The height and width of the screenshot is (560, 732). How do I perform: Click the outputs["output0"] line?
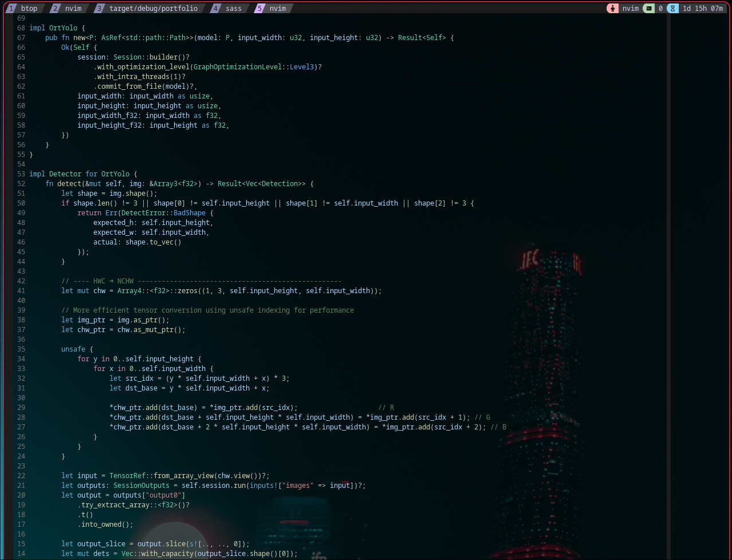pos(123,495)
